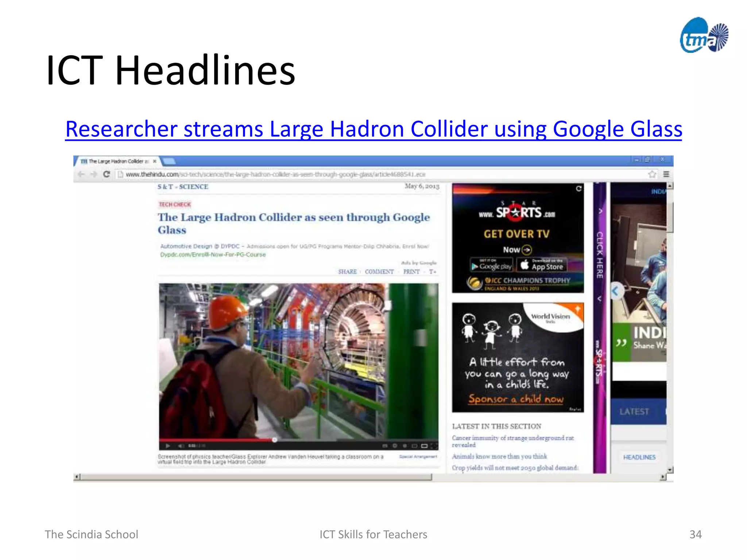Open Cancer immunity of strange underground rat

click(513, 441)
